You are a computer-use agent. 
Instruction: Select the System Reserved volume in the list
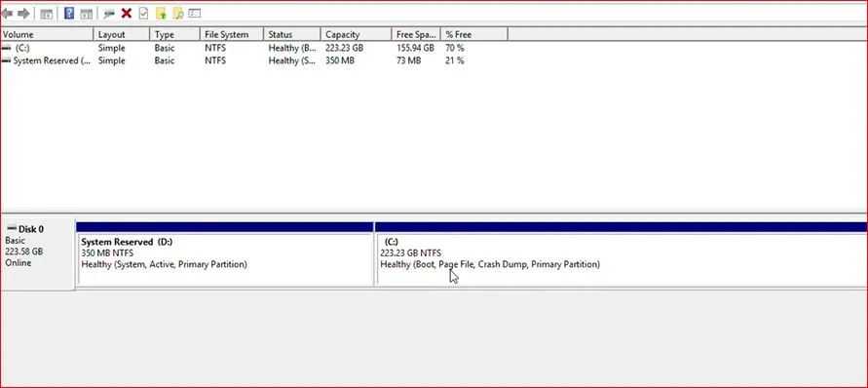(x=52, y=61)
